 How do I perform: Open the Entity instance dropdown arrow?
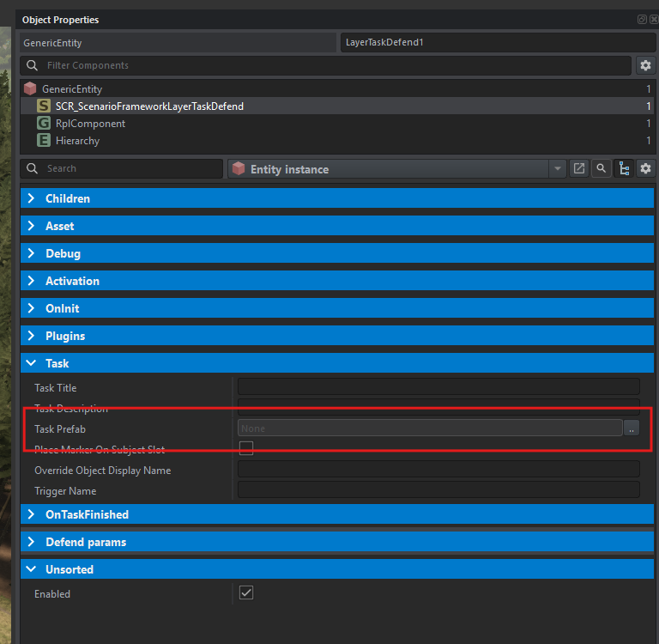[557, 168]
